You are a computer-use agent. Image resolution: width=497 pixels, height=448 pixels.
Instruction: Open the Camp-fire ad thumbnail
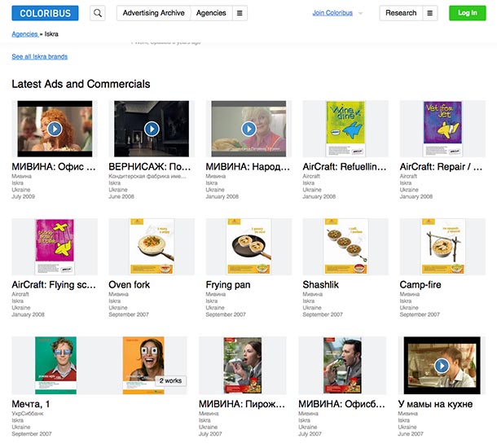442,247
